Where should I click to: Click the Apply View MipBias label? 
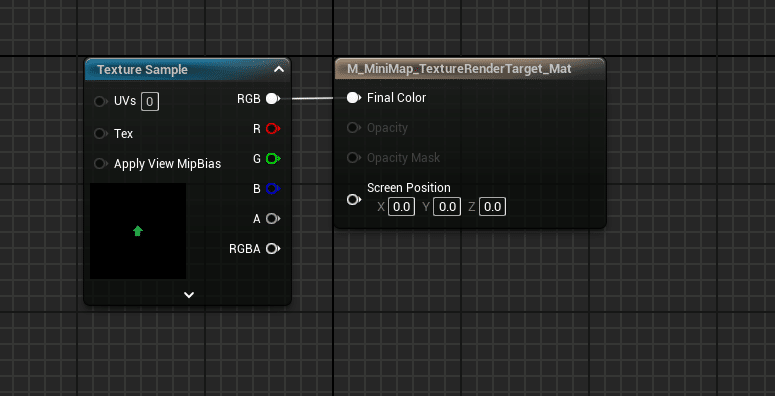(x=168, y=164)
